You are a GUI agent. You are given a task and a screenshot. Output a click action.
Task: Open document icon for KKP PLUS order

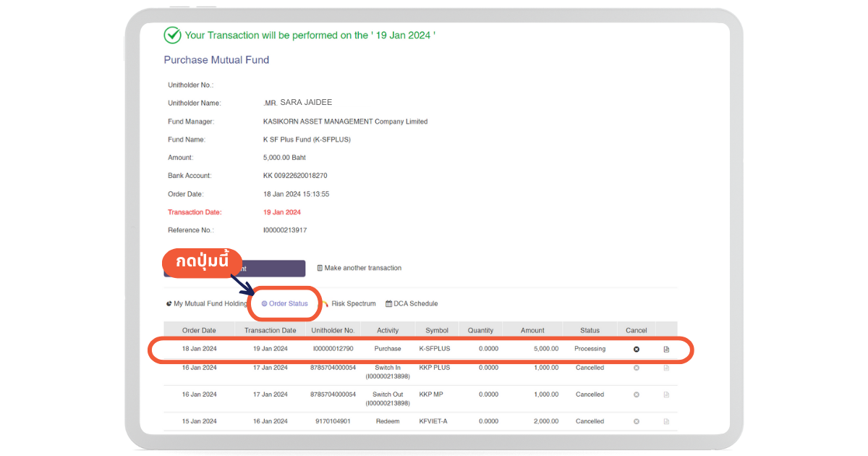click(x=666, y=368)
